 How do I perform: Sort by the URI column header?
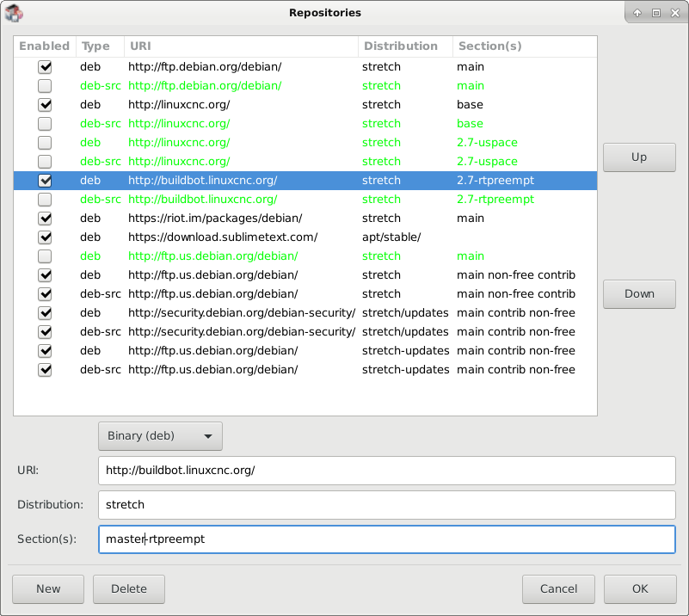coord(241,46)
